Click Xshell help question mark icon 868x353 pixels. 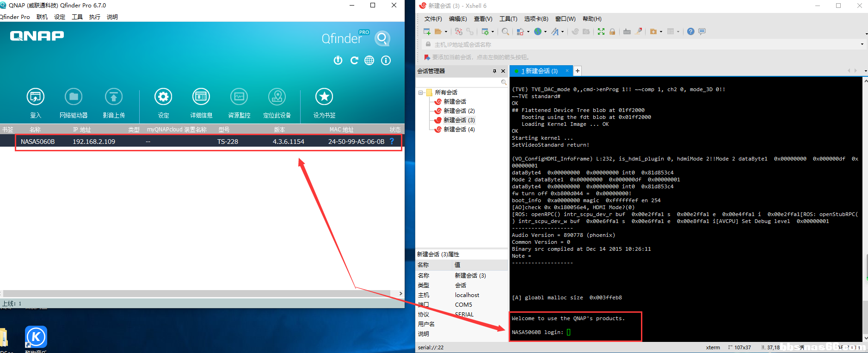(x=690, y=31)
